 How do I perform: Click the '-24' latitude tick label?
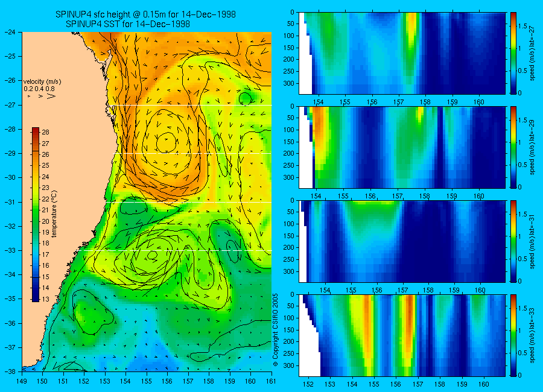[x=10, y=32]
